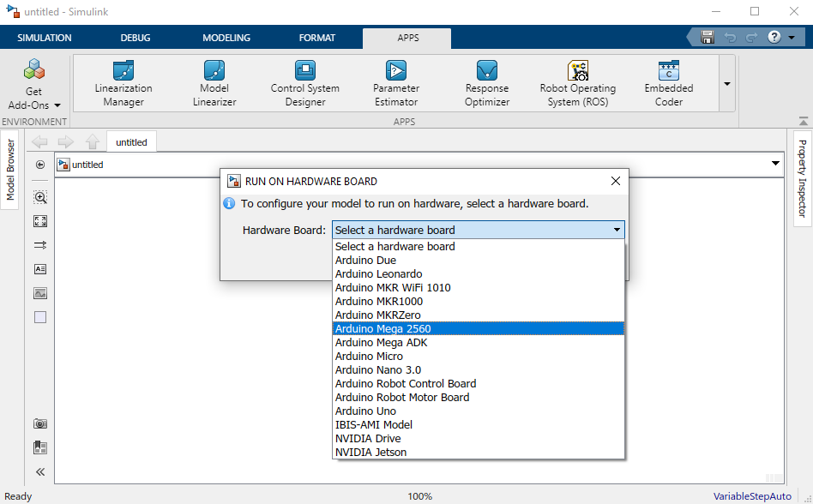This screenshot has width=813, height=504.
Task: Click the Get Add-Ons icon
Action: (34, 70)
